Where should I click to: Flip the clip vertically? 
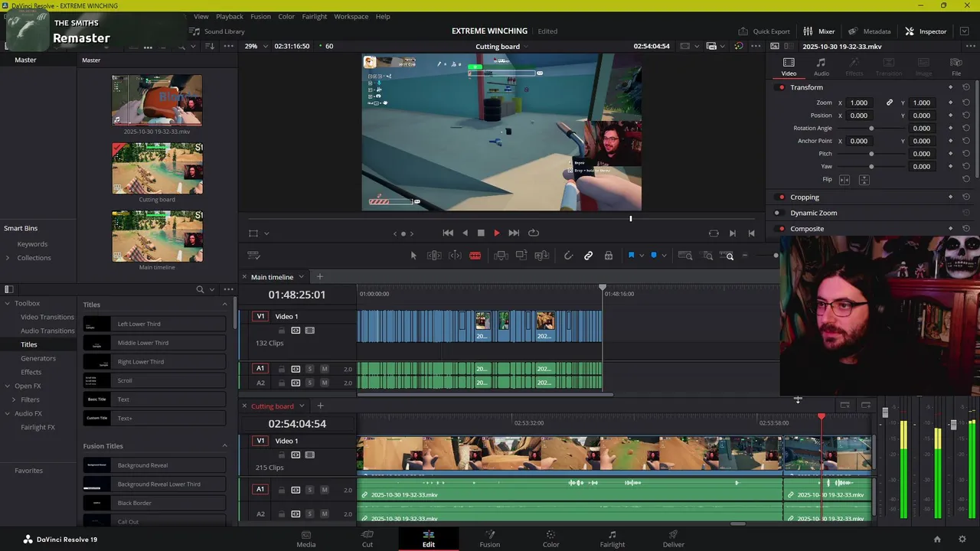[x=864, y=179]
